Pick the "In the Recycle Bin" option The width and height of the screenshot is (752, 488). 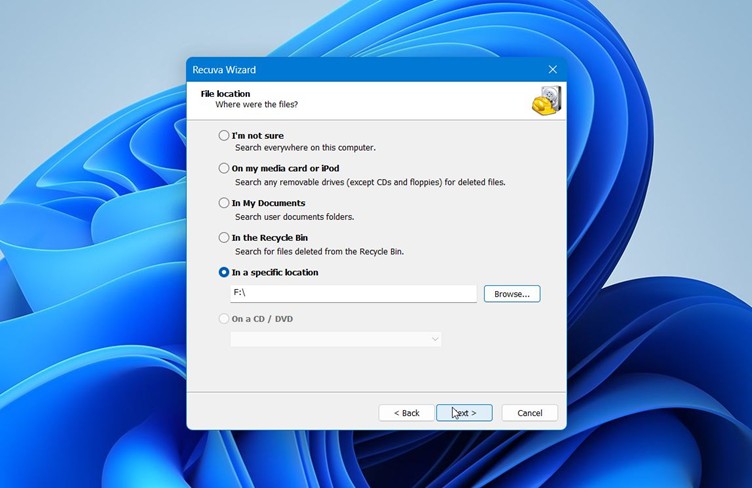(224, 238)
